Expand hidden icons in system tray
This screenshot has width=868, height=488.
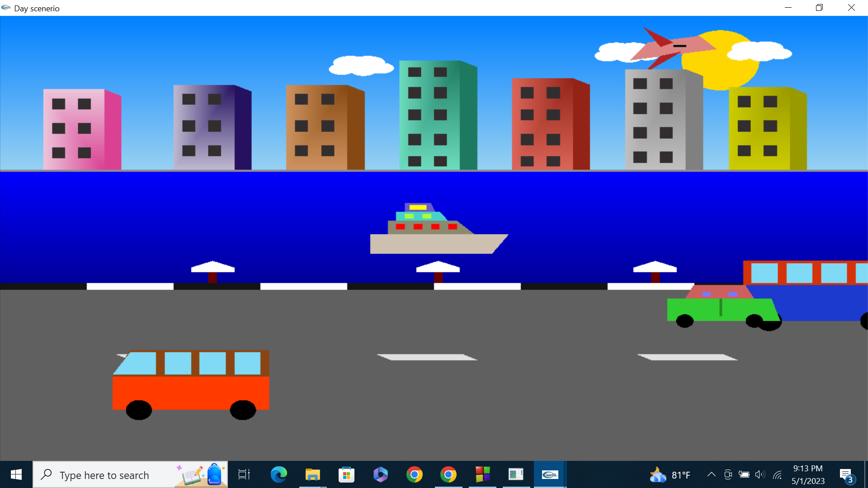click(x=711, y=474)
